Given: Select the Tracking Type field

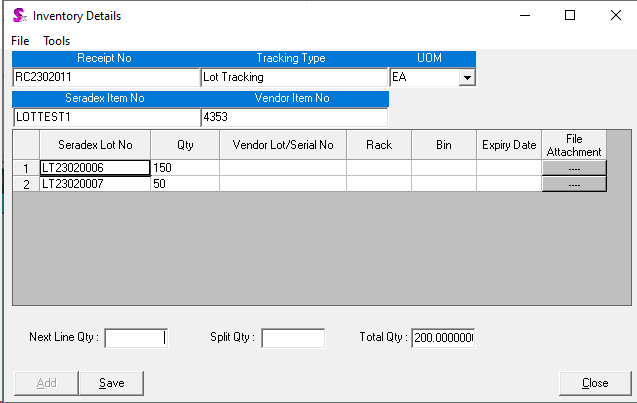Looking at the screenshot, I should [293, 77].
